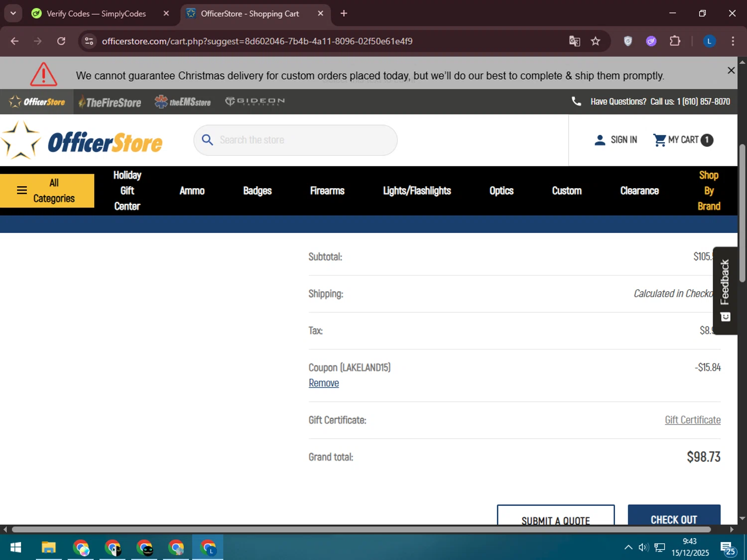Open the Chrome three-dot menu
The width and height of the screenshot is (747, 560).
coord(733,41)
